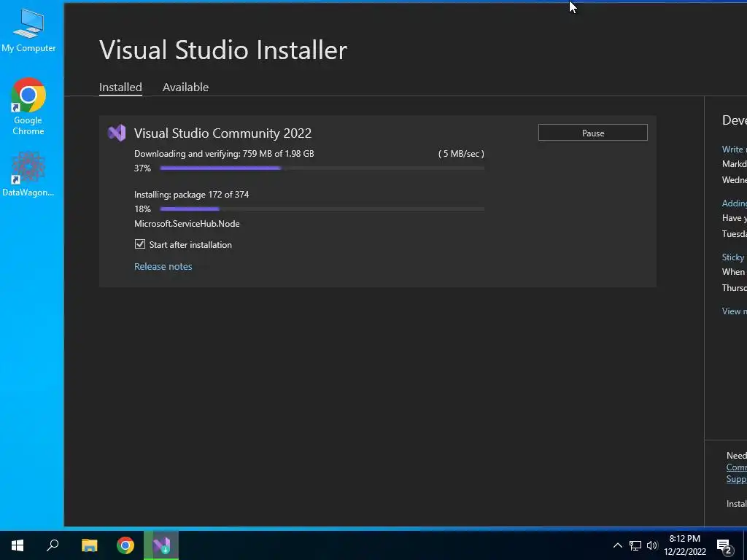
Task: Open the Windows Start menu
Action: 18,545
